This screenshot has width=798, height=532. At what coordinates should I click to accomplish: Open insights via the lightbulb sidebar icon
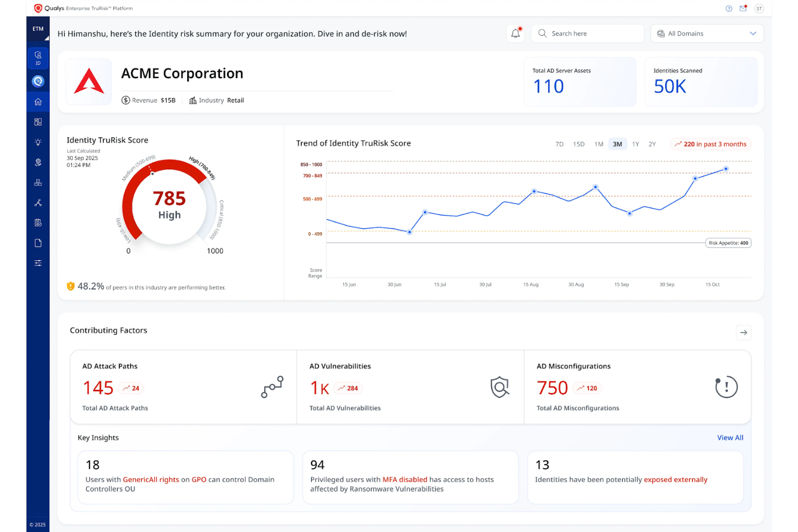(38, 142)
